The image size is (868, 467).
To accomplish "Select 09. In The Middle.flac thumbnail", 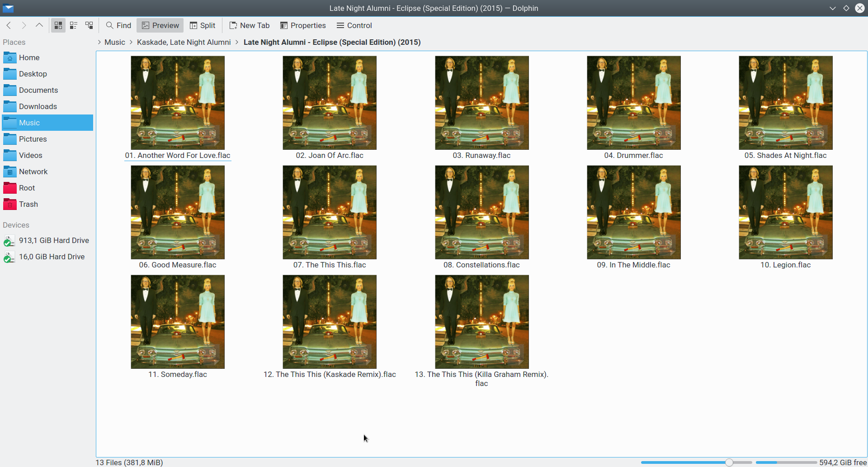I will point(634,212).
